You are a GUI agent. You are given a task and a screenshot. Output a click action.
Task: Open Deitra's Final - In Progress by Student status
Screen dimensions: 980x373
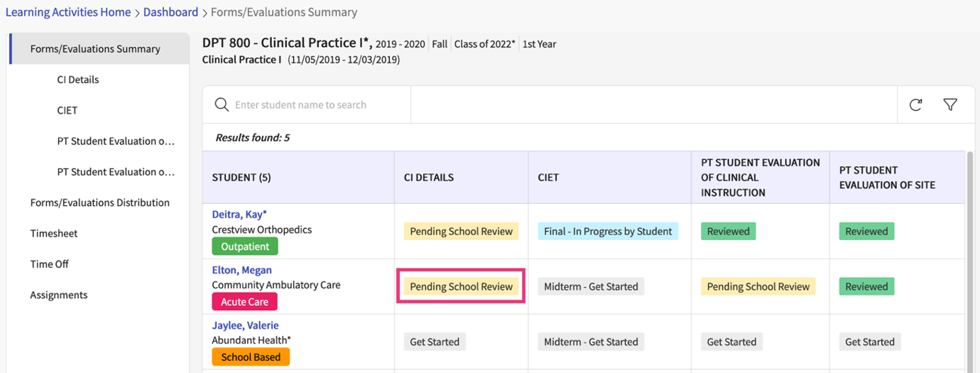[x=607, y=232]
